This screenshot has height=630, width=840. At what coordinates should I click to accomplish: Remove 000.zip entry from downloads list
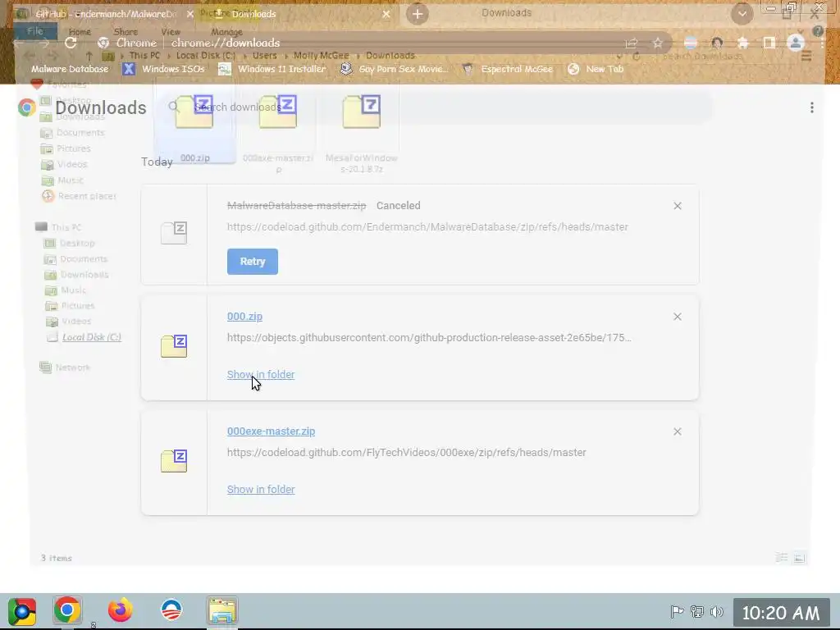pyautogui.click(x=678, y=317)
